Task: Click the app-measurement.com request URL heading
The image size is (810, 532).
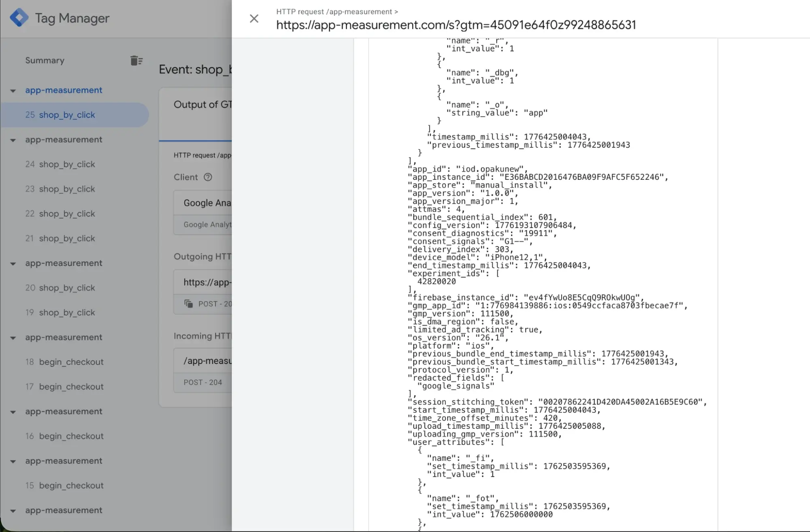Action: click(x=456, y=25)
